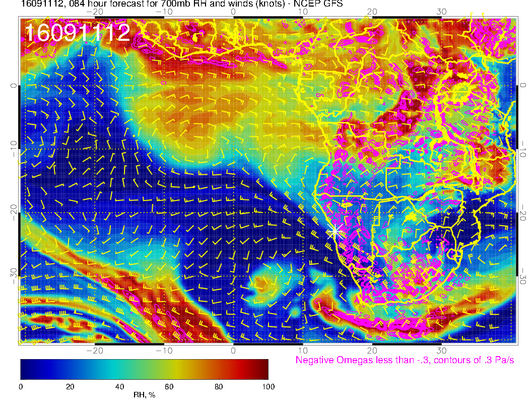Click the 20 longitude label on top axis
Image resolution: width=532 pixels, height=411 pixels.
point(372,12)
